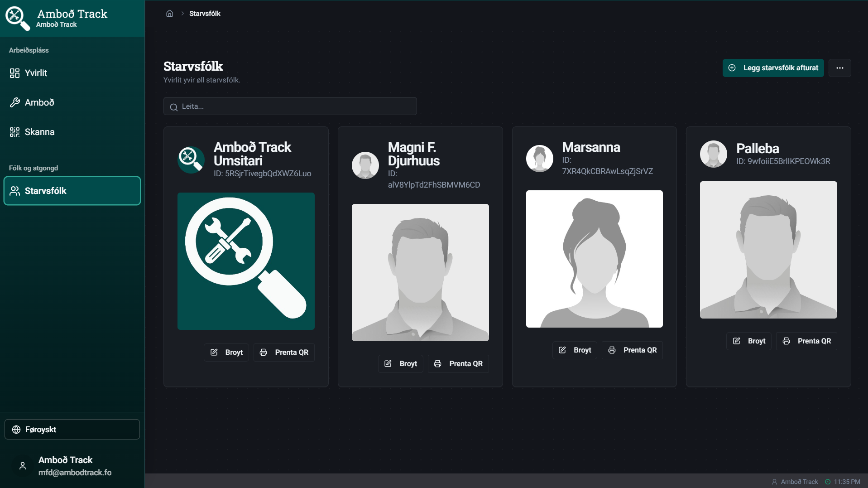The height and width of the screenshot is (488, 868).
Task: Click the name Marsanna heading
Action: 591,147
